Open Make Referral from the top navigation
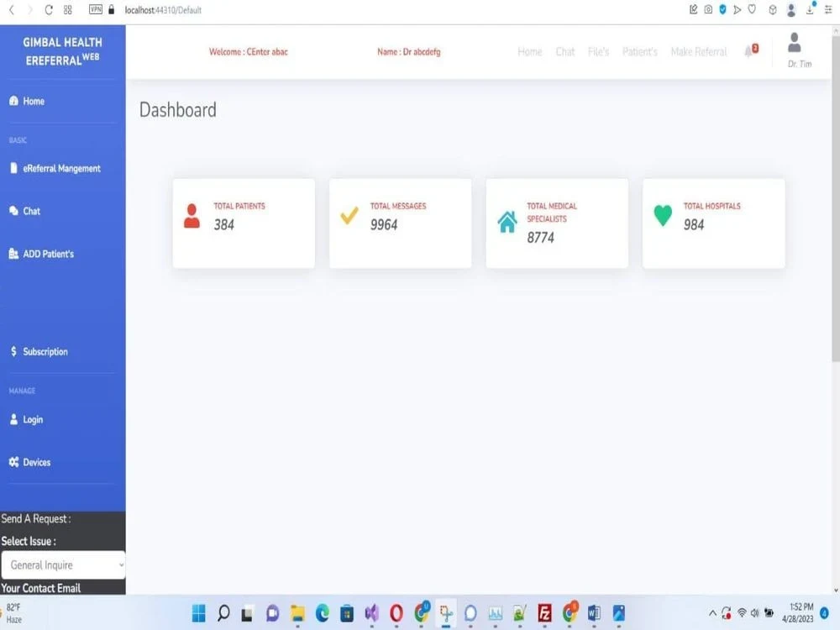The height and width of the screenshot is (630, 840). [x=698, y=51]
